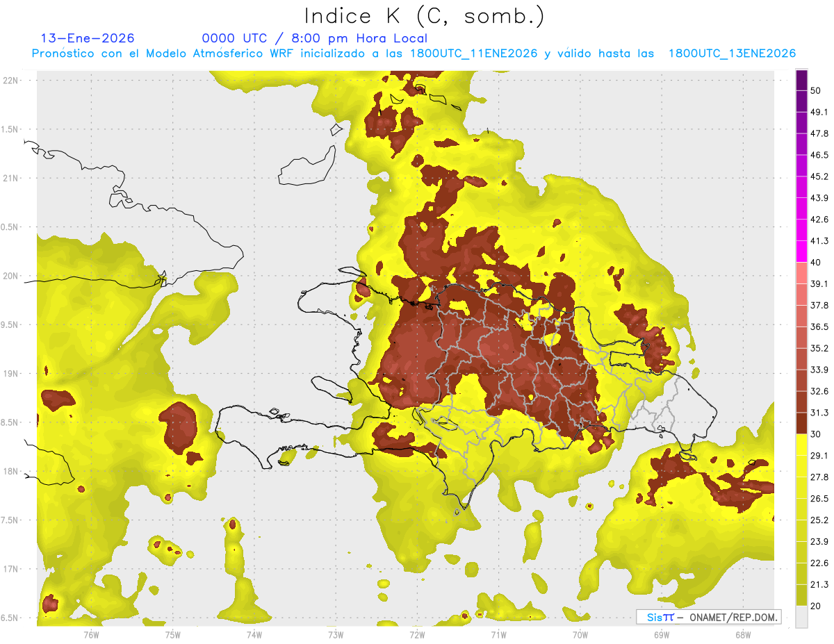Click the legend value "36.5"
Viewport: 834px width, 644px height.
tap(819, 327)
